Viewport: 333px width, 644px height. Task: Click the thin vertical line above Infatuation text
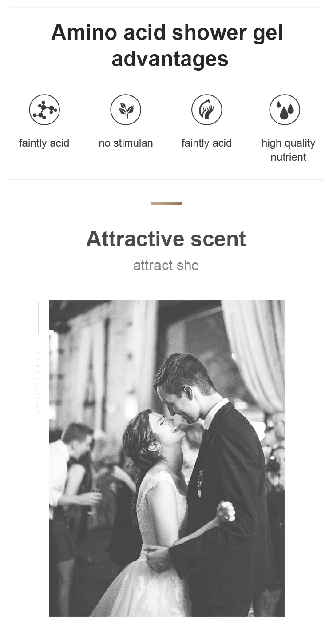click(39, 318)
